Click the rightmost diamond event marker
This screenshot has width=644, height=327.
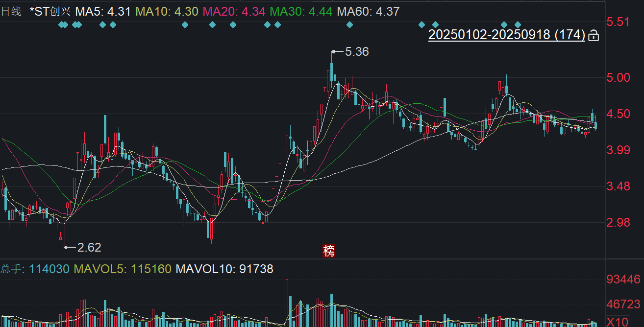(518, 24)
